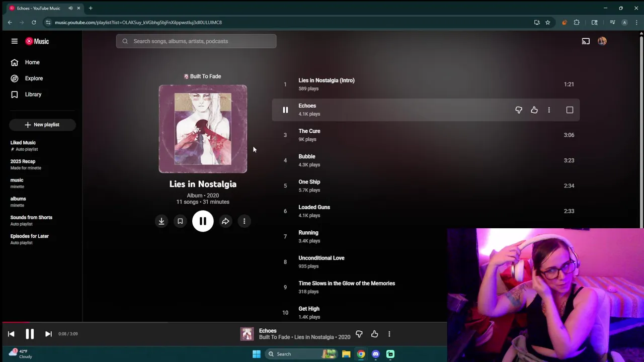Skip to previous track in player bar
The height and width of the screenshot is (362, 644).
pos(11,334)
